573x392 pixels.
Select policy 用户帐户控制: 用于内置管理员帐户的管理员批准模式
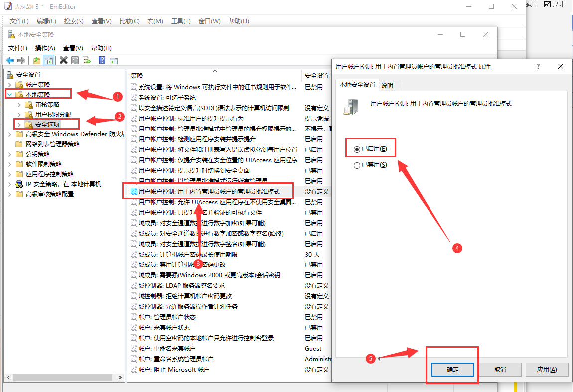tap(209, 191)
